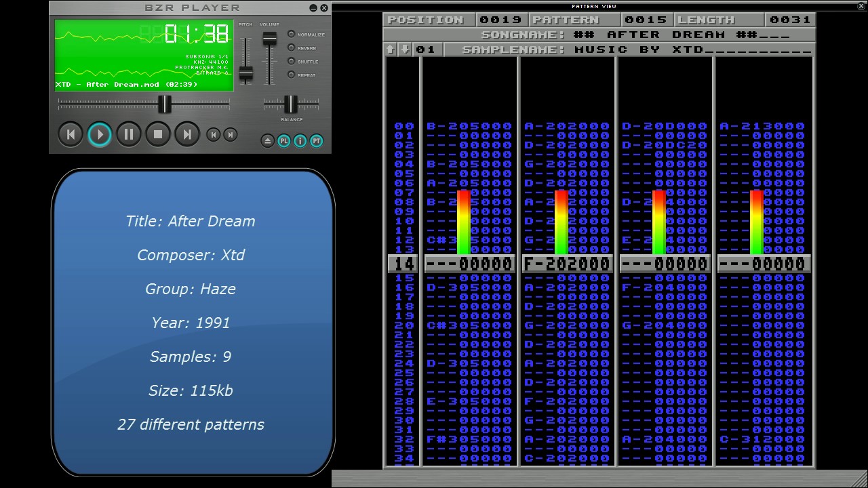Skip to the next track
Image resolution: width=868 pixels, height=488 pixels.
187,134
